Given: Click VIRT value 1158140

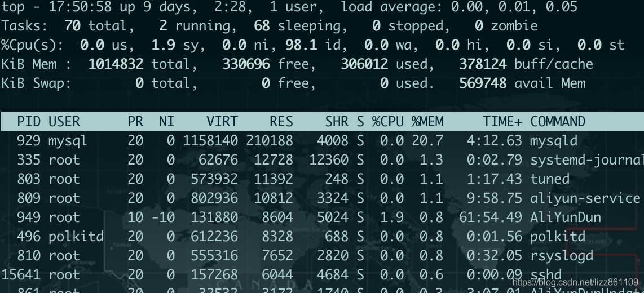Looking at the screenshot, I should pyautogui.click(x=210, y=141).
